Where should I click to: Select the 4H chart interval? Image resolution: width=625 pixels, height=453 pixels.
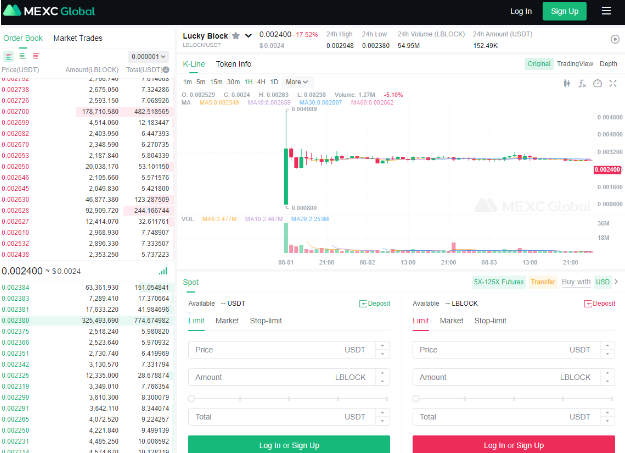260,81
